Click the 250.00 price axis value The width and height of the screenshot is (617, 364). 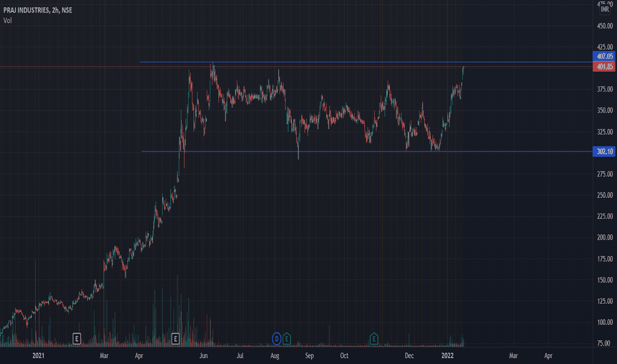[605, 195]
